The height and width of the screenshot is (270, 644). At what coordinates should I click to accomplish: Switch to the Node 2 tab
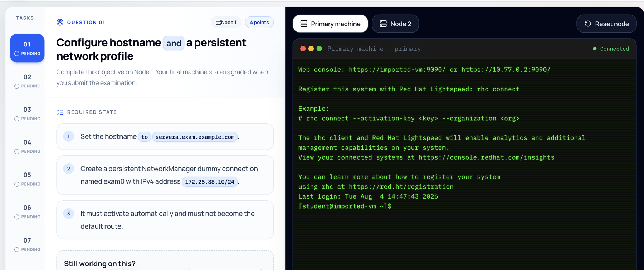coord(395,24)
